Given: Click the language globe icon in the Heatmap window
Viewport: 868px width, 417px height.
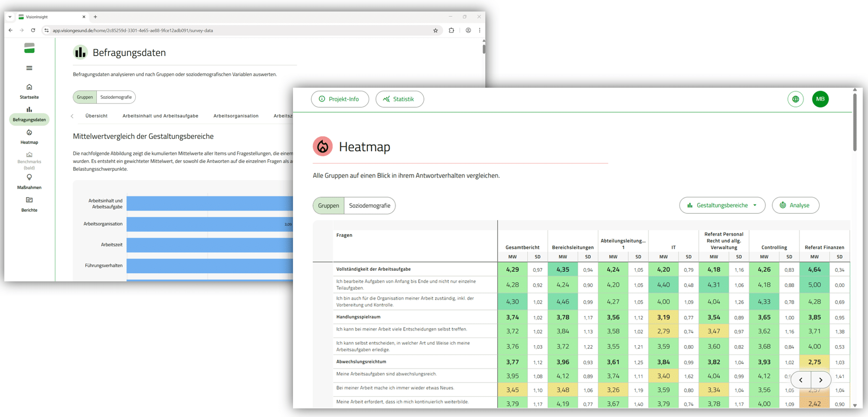Looking at the screenshot, I should [x=796, y=99].
